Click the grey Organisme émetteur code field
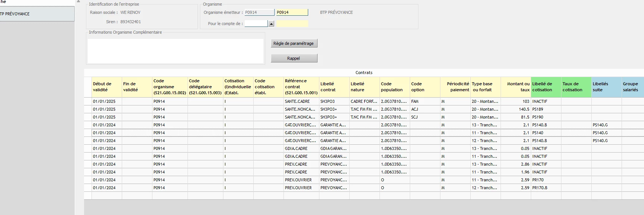The image size is (644, 215). pyautogui.click(x=259, y=12)
